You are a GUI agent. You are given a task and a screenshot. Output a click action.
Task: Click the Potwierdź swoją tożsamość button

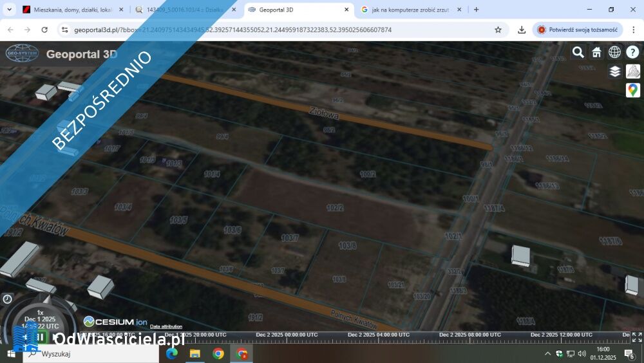(x=578, y=30)
